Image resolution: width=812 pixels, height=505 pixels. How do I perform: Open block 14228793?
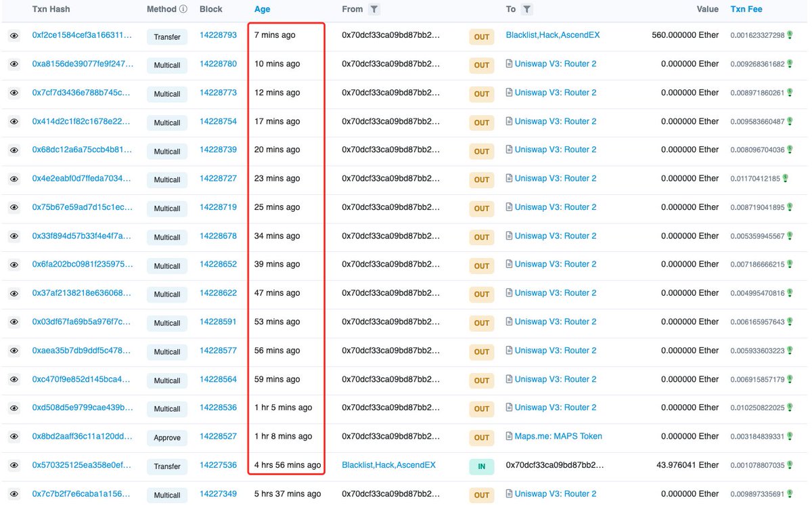point(218,35)
